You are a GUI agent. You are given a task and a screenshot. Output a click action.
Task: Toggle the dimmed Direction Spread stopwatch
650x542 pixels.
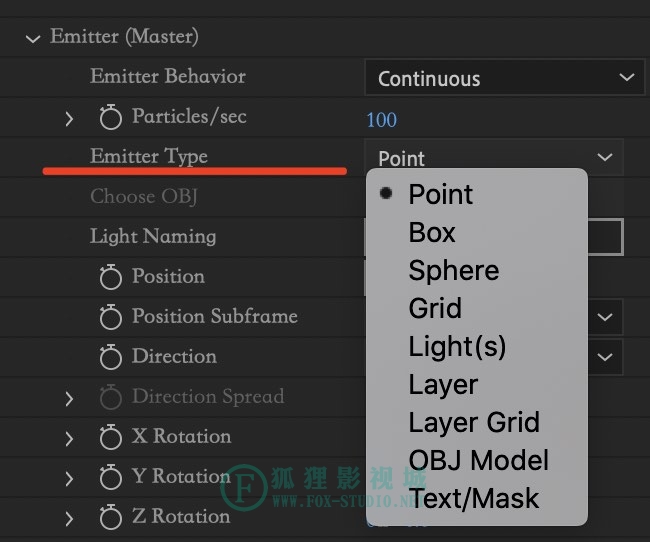click(111, 397)
